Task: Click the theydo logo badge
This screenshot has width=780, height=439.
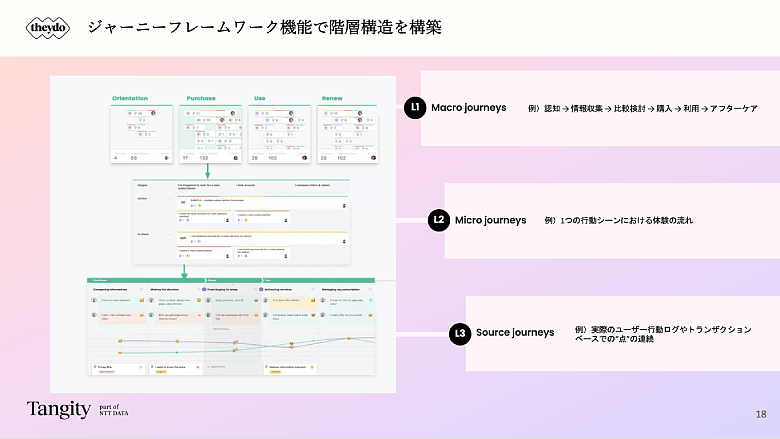Action: (x=47, y=28)
